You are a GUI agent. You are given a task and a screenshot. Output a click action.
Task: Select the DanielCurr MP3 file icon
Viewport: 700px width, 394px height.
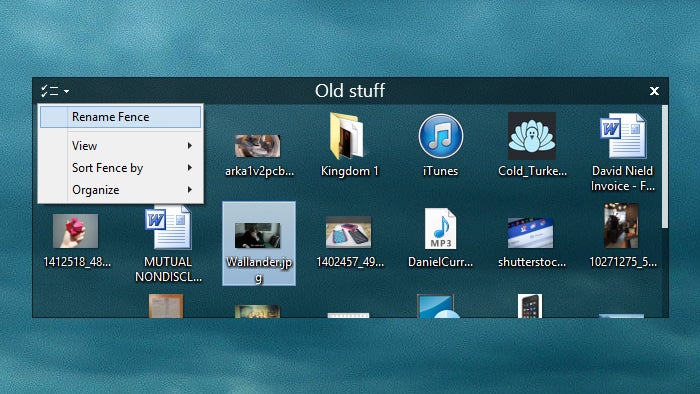[x=441, y=228]
